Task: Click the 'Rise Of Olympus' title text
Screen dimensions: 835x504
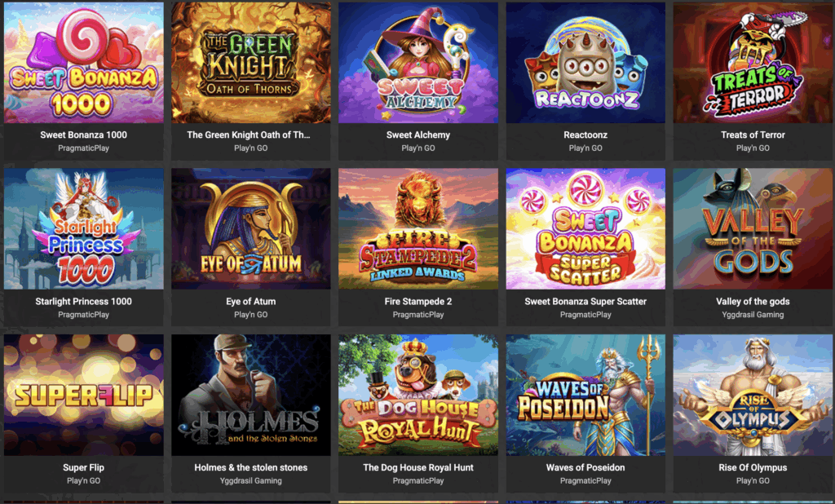Action: (x=753, y=468)
